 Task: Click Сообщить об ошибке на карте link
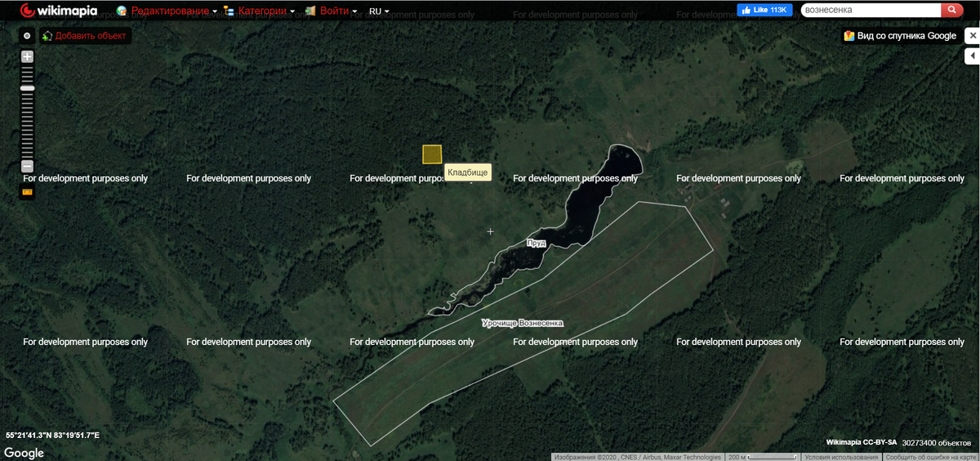pos(930,457)
